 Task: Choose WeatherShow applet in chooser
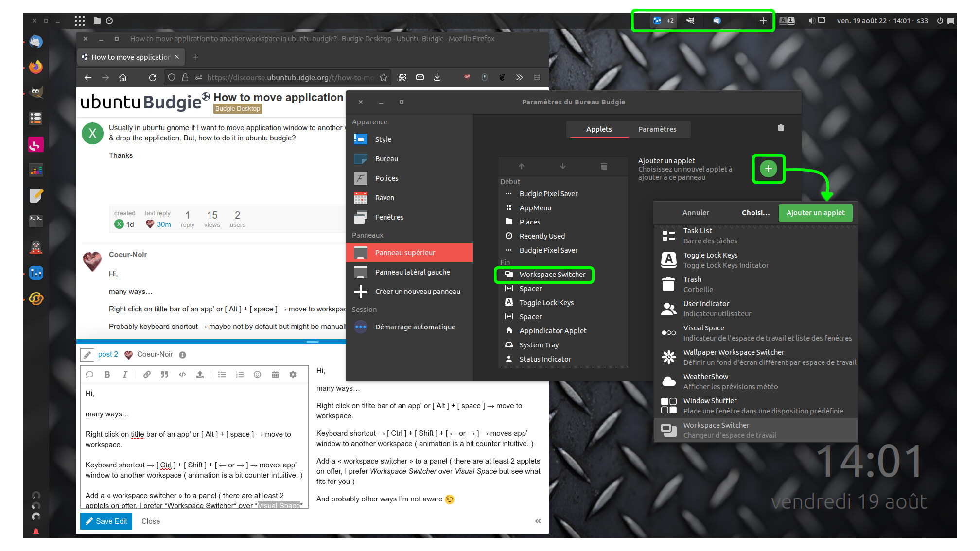[756, 381]
